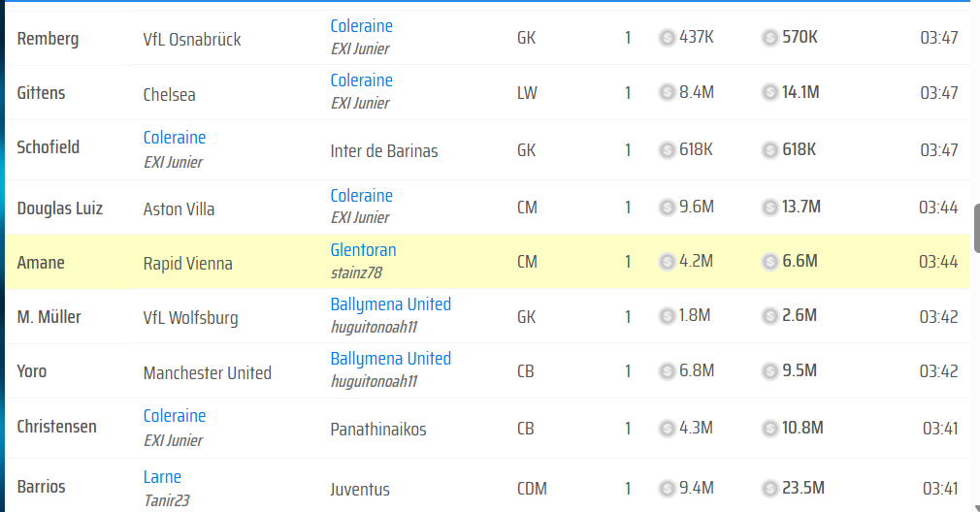Click the coin icon next to Barrios' 23.5M
The height and width of the screenshot is (512, 980).
tap(769, 488)
